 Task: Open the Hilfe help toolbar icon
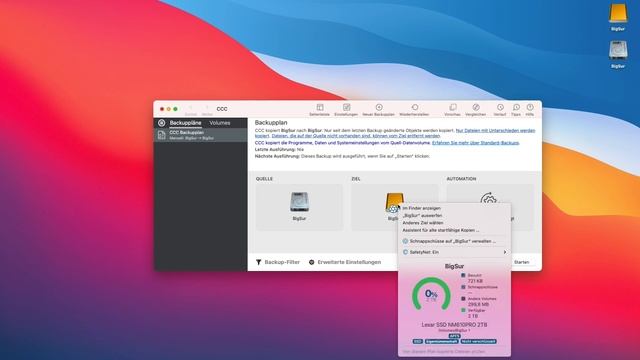530,107
